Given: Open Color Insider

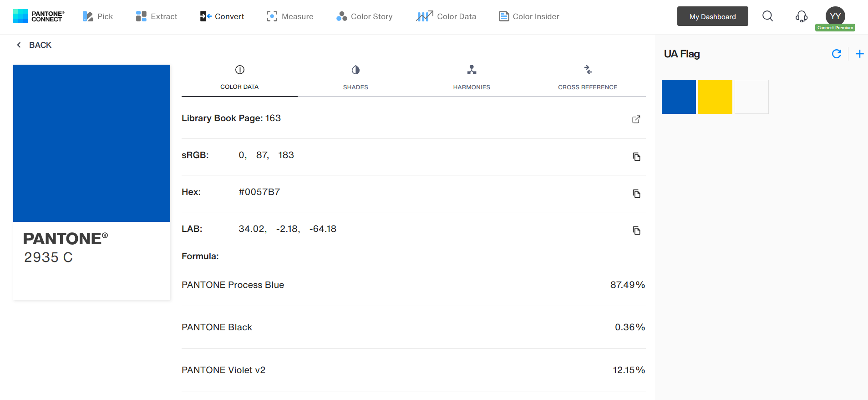Looking at the screenshot, I should pos(529,16).
